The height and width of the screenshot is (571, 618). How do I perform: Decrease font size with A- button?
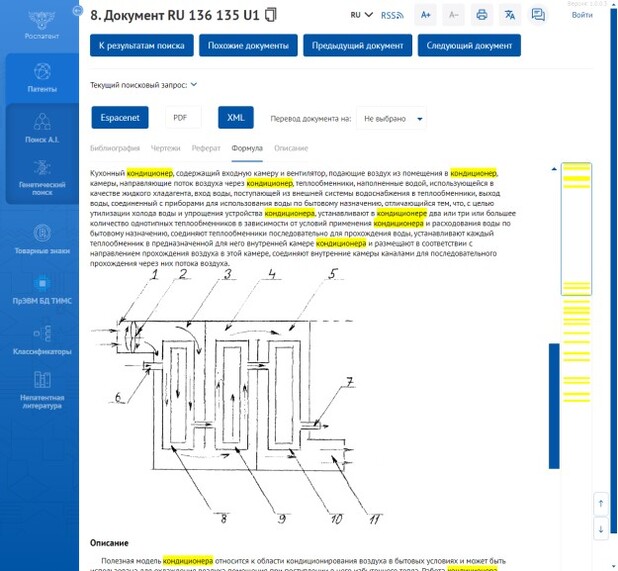coord(454,15)
